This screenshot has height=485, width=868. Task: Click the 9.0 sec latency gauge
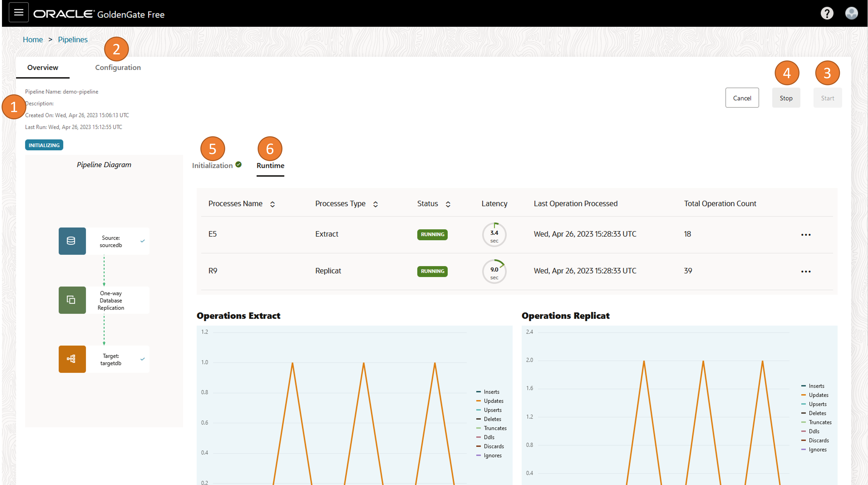[x=494, y=271]
